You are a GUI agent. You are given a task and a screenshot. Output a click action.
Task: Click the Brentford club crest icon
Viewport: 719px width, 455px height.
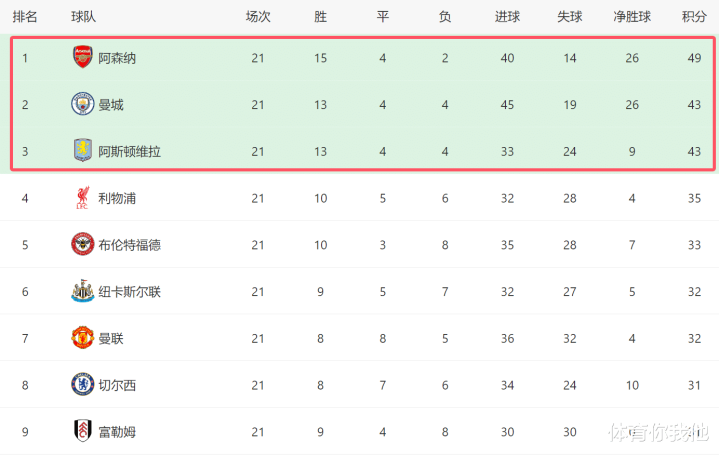coord(82,244)
